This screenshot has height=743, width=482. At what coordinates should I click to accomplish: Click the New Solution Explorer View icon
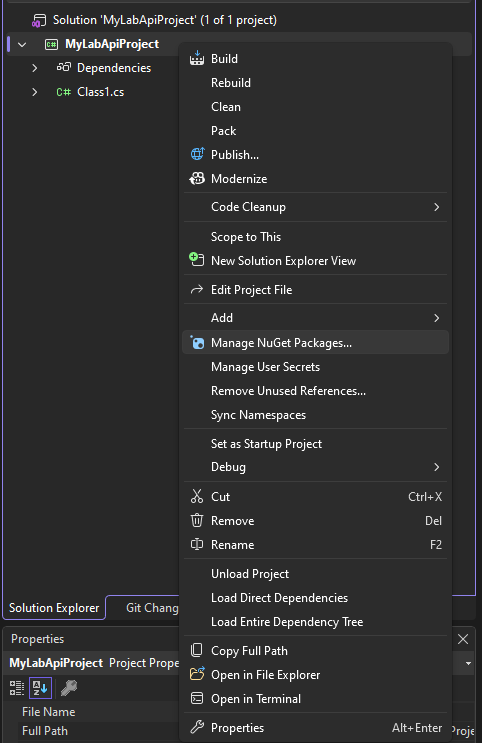197,260
